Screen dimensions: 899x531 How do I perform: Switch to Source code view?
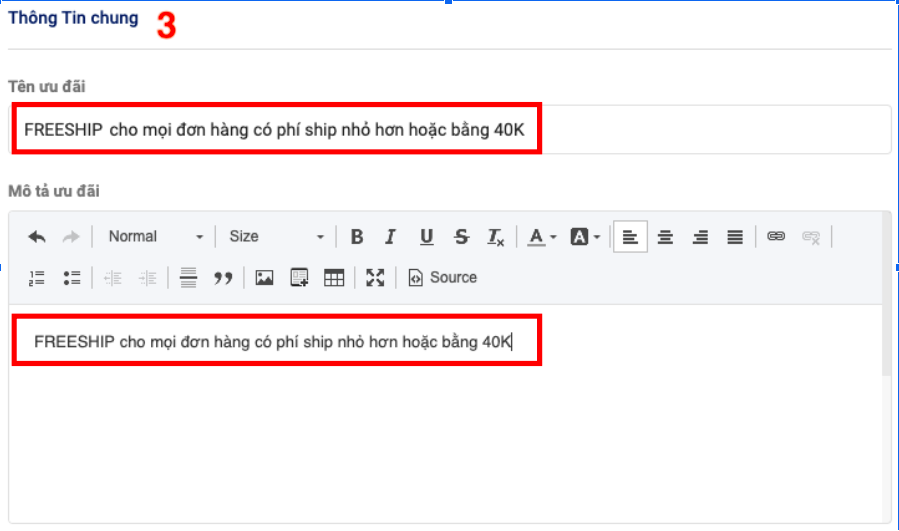(x=443, y=278)
